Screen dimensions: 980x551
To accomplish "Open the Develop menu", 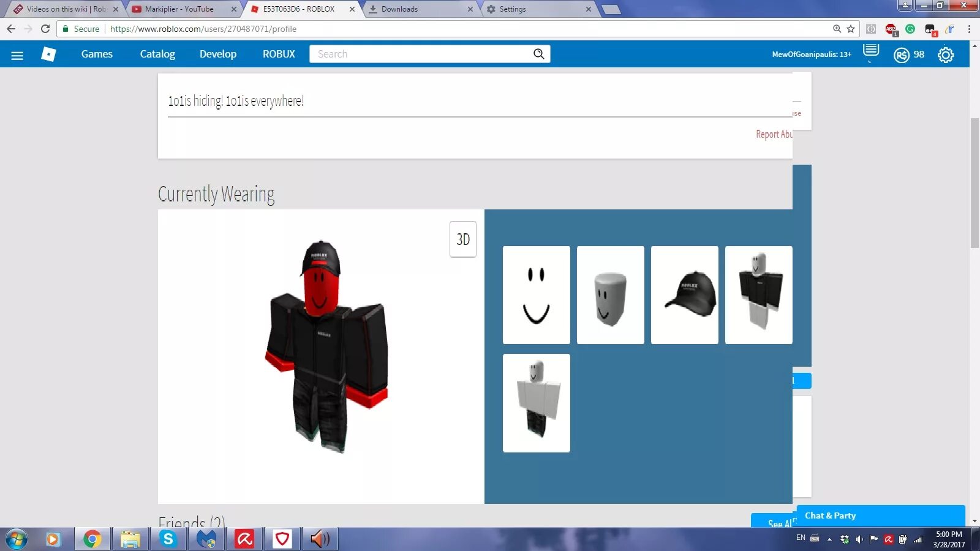I will pyautogui.click(x=218, y=54).
